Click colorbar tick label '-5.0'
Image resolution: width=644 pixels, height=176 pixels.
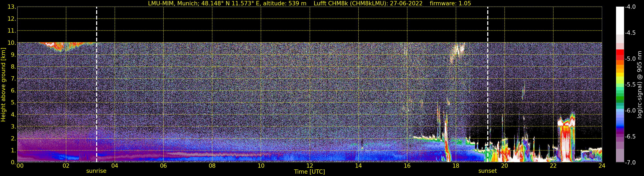pos(630,59)
